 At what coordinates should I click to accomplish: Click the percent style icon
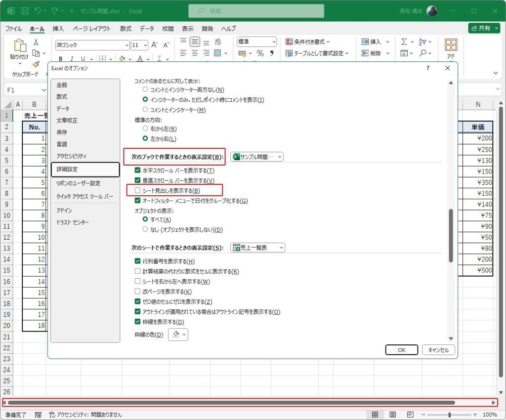click(260, 53)
